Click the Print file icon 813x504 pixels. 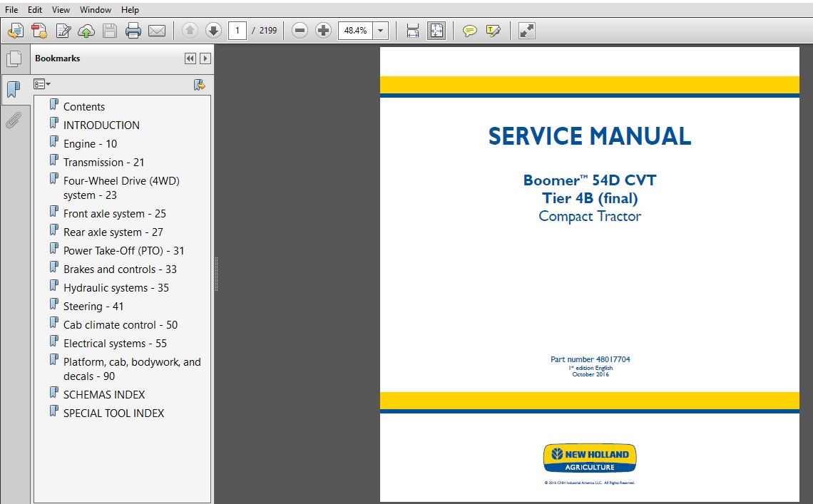[133, 31]
